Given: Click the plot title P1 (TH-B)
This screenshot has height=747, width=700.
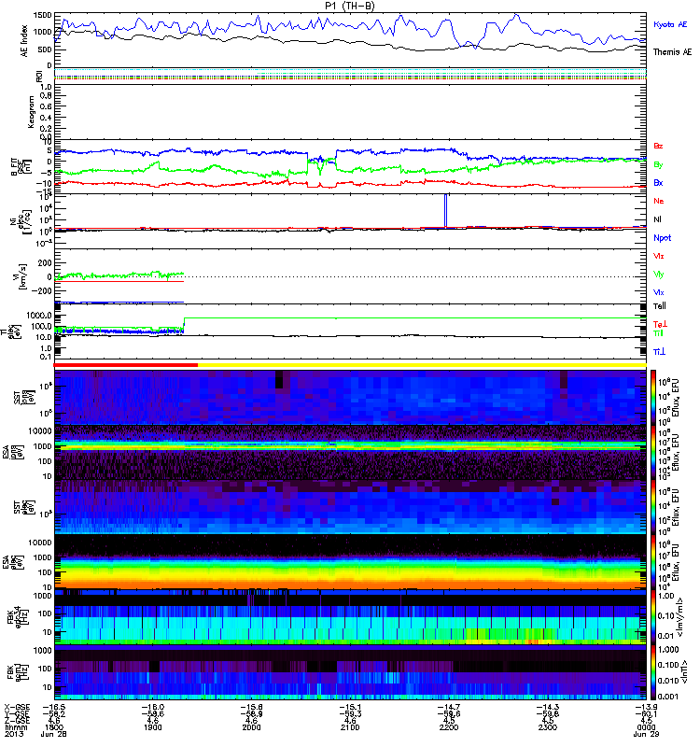Looking at the screenshot, I should tap(349, 6).
